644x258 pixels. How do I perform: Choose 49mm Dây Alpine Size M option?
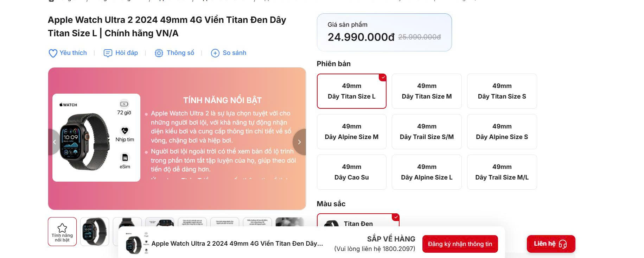(x=351, y=132)
